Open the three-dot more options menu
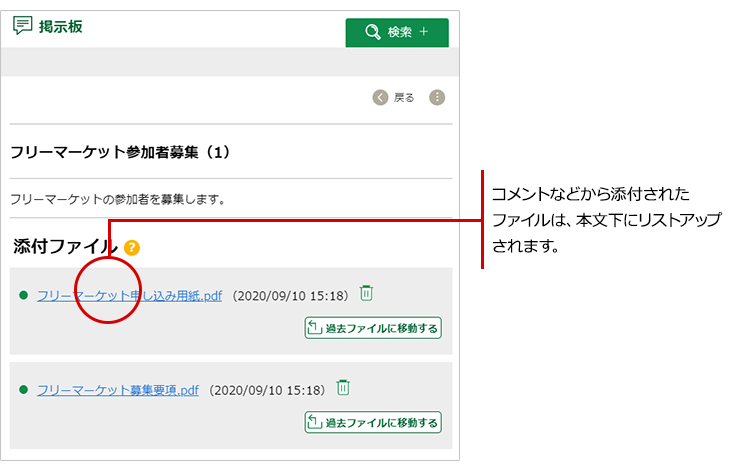Screen dimensions: 750x473 pos(437,97)
